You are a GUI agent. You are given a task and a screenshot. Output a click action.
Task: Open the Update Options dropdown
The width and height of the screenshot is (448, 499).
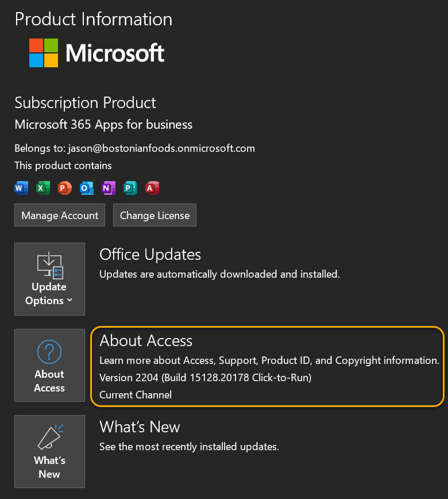pyautogui.click(x=49, y=279)
